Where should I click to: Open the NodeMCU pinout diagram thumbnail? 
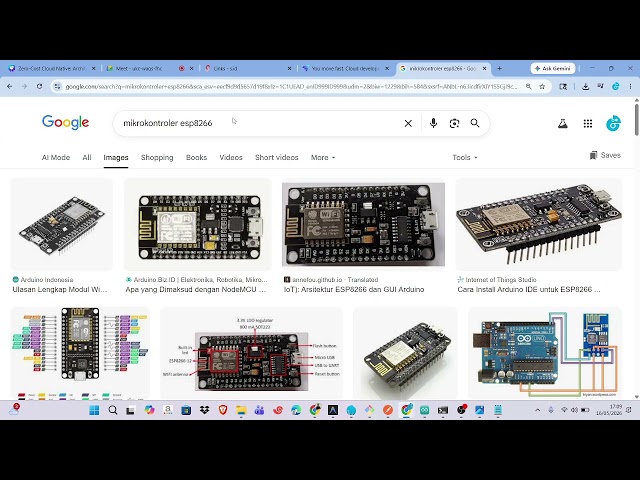pyautogui.click(x=80, y=353)
